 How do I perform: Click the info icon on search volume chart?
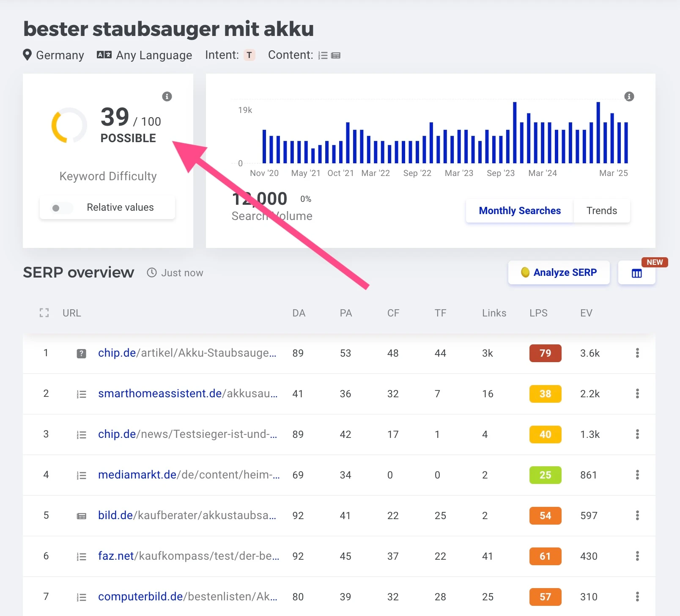[x=629, y=96]
